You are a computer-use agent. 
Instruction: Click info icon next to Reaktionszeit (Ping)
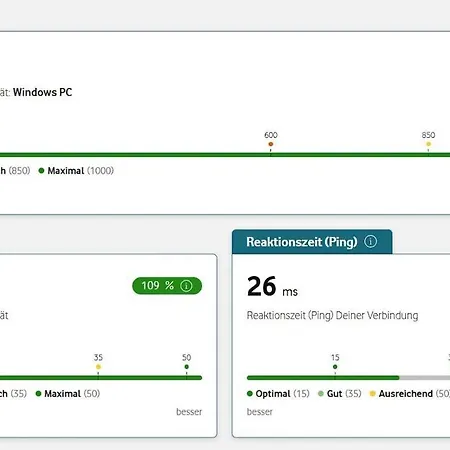[370, 241]
